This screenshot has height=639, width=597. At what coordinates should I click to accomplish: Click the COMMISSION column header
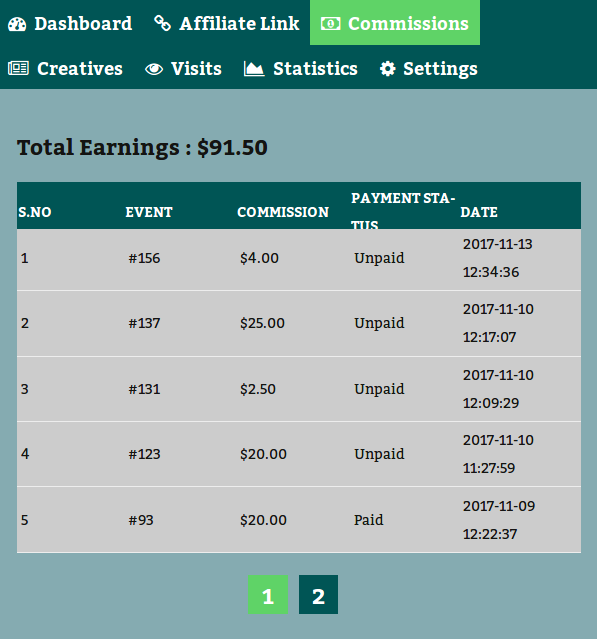pyautogui.click(x=283, y=212)
